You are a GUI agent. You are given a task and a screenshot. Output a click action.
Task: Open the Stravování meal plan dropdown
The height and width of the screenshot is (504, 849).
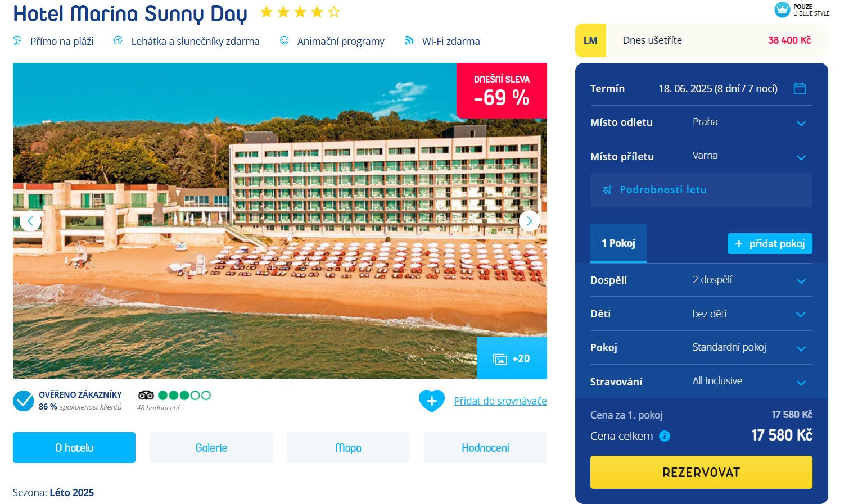[801, 383]
